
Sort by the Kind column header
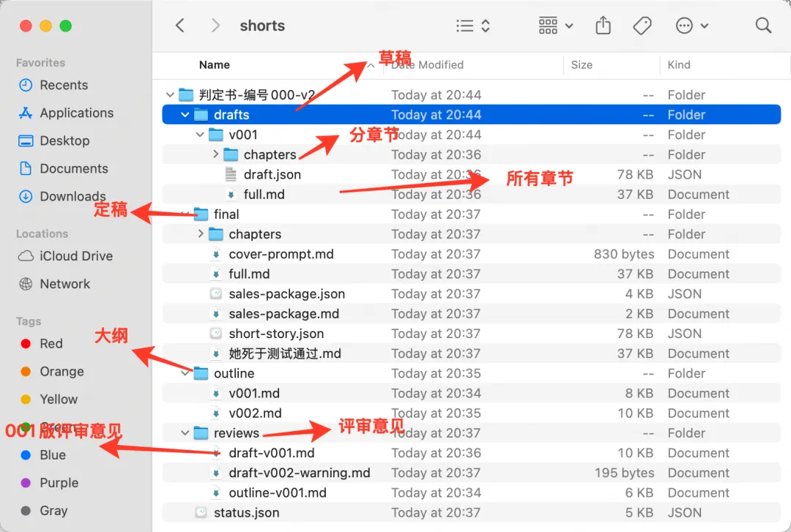tap(678, 65)
